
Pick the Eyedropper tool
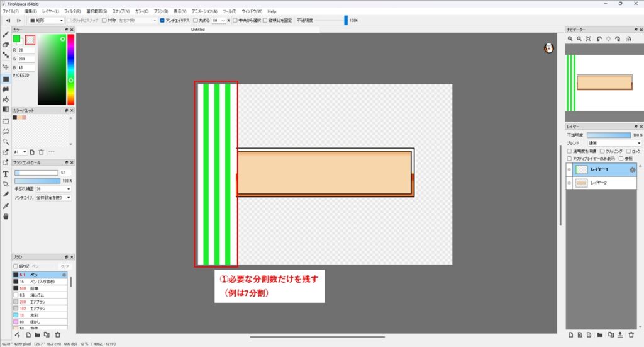(6, 206)
